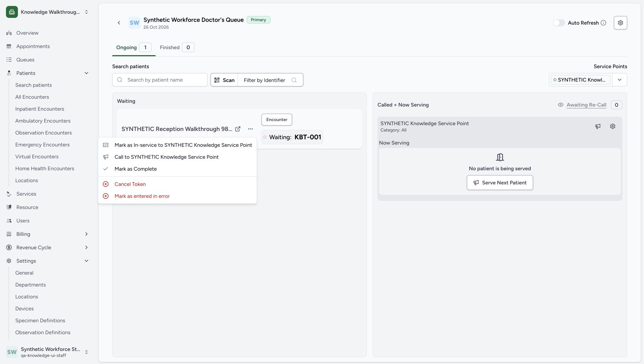Viewport: 644px width, 364px height.
Task: Toggle the Auto Refresh switch
Action: [559, 23]
